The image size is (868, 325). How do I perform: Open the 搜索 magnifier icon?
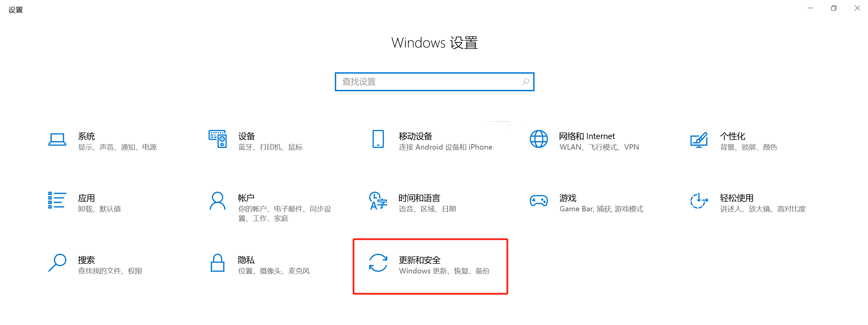tap(57, 263)
